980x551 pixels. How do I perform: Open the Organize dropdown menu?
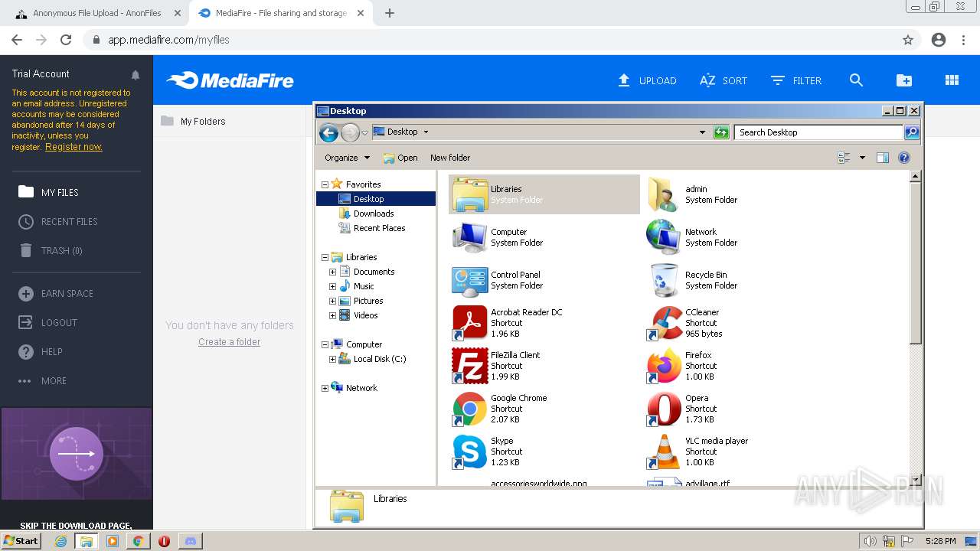click(x=347, y=158)
